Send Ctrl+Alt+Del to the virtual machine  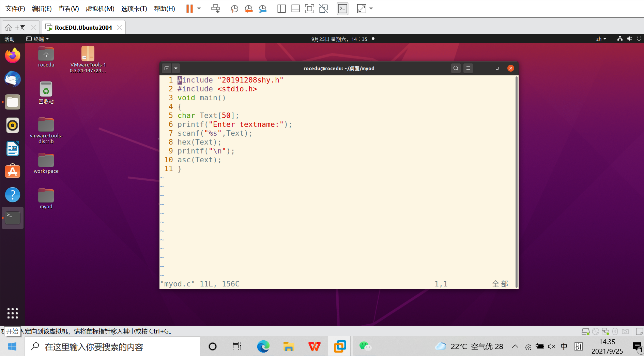click(x=216, y=9)
